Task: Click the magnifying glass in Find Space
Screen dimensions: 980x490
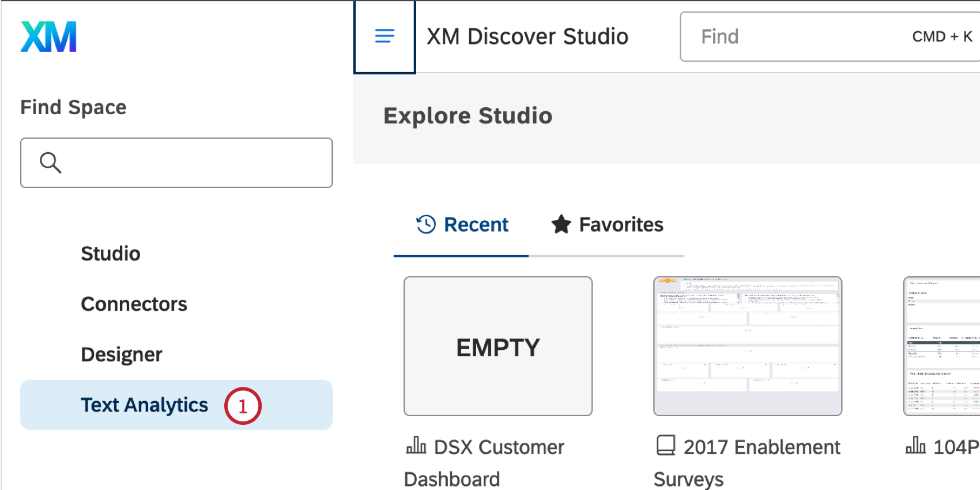Action: tap(51, 163)
